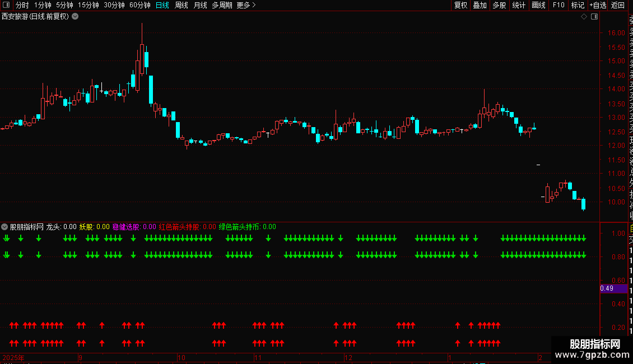This screenshot has width=633, height=364.
Task: Switch to the 分时 intraday tab
Action: (22, 5)
